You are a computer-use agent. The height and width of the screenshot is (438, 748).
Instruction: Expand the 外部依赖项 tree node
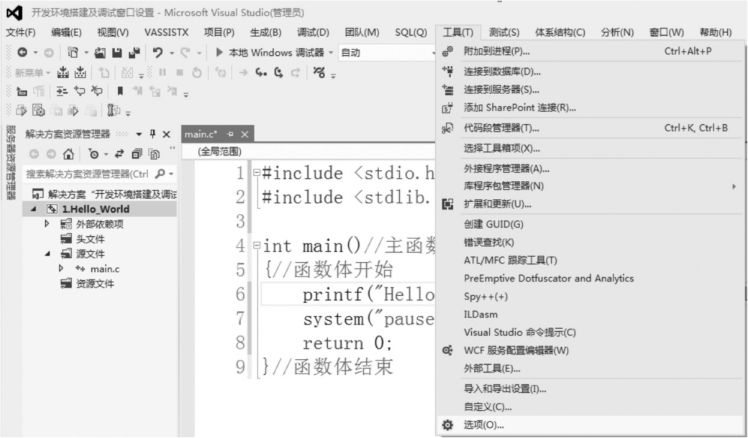(x=47, y=223)
